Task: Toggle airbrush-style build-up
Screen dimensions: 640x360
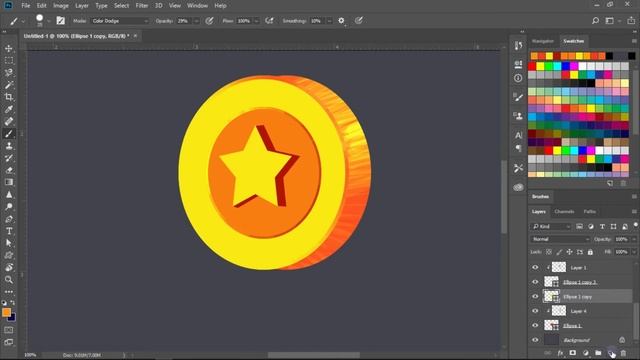Action: point(269,21)
